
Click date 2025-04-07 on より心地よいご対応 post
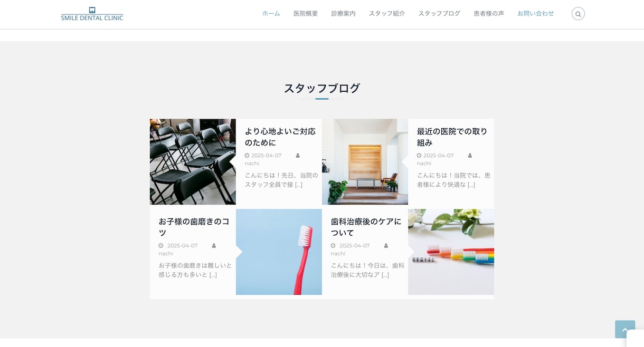click(266, 156)
